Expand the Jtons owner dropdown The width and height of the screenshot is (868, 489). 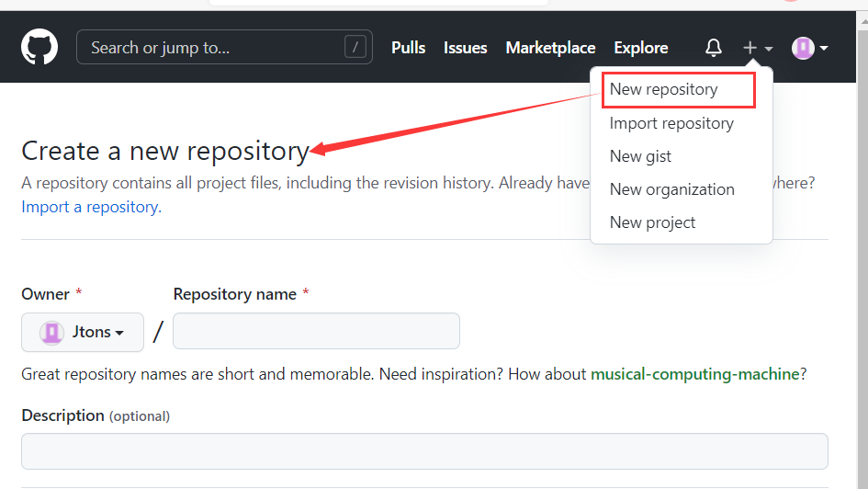tap(83, 332)
